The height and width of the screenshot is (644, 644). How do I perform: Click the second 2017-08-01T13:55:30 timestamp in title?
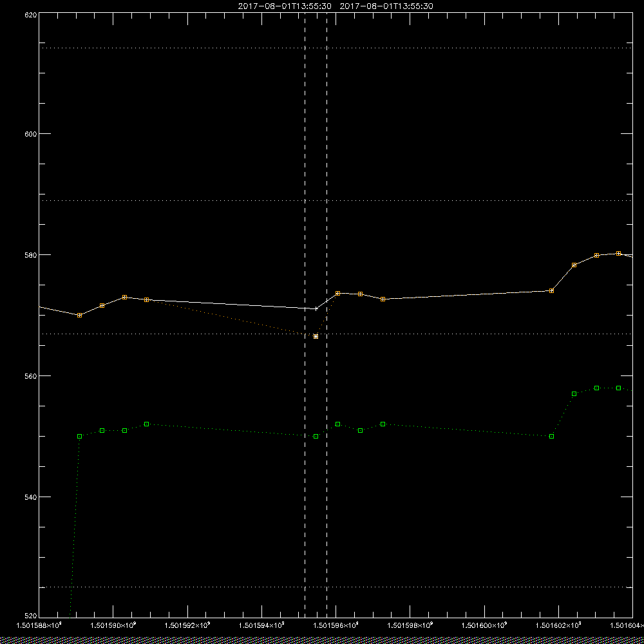pyautogui.click(x=386, y=6)
